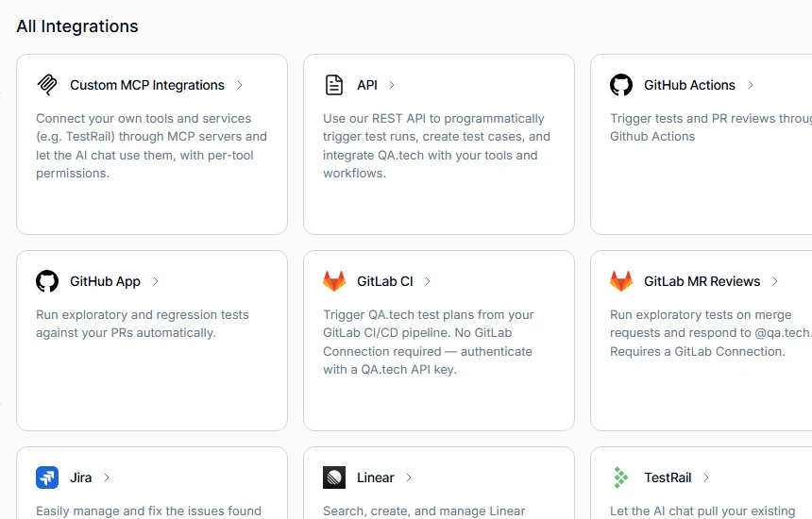Open the API integration title

tap(367, 85)
